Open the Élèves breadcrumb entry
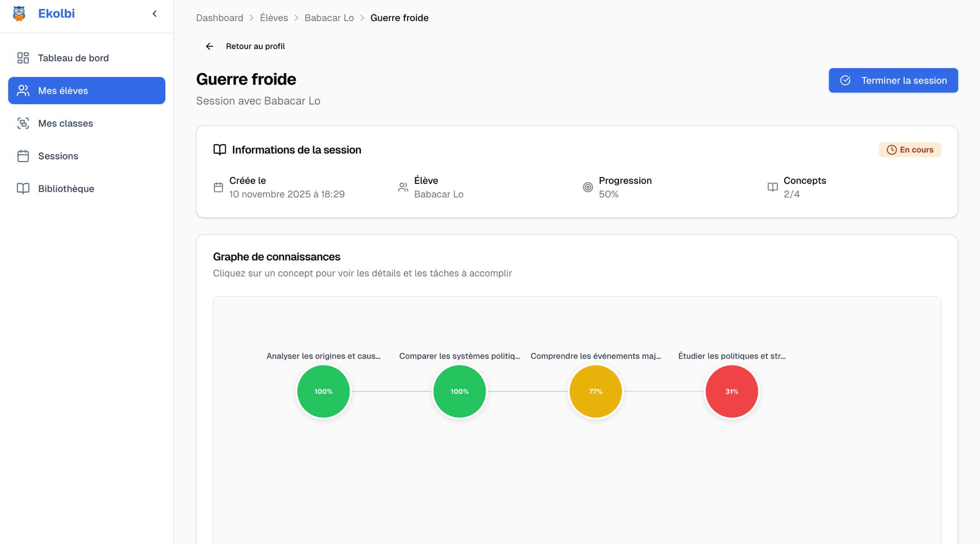The height and width of the screenshot is (544, 980). click(273, 18)
